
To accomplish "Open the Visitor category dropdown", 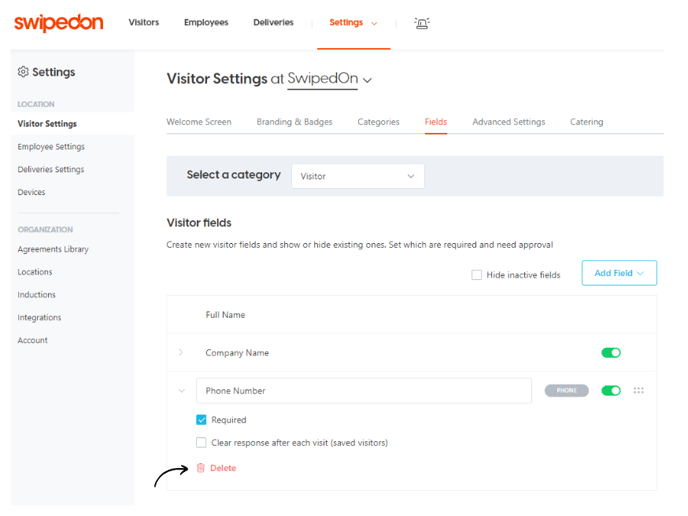I will point(358,176).
